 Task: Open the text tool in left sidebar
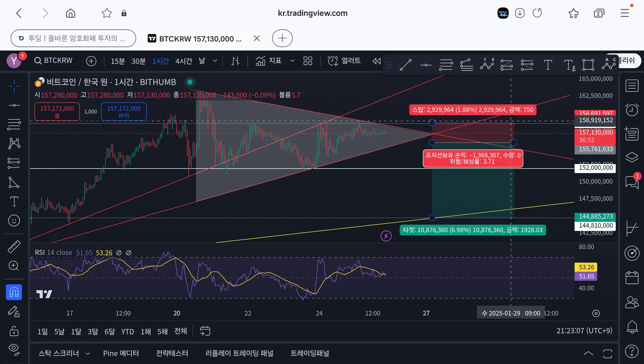[x=14, y=202]
